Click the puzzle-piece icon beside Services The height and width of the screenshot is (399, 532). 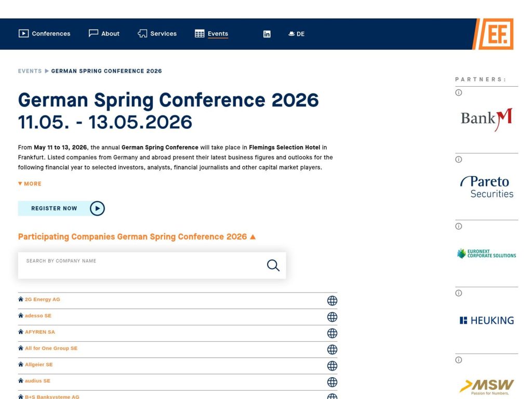coord(142,33)
